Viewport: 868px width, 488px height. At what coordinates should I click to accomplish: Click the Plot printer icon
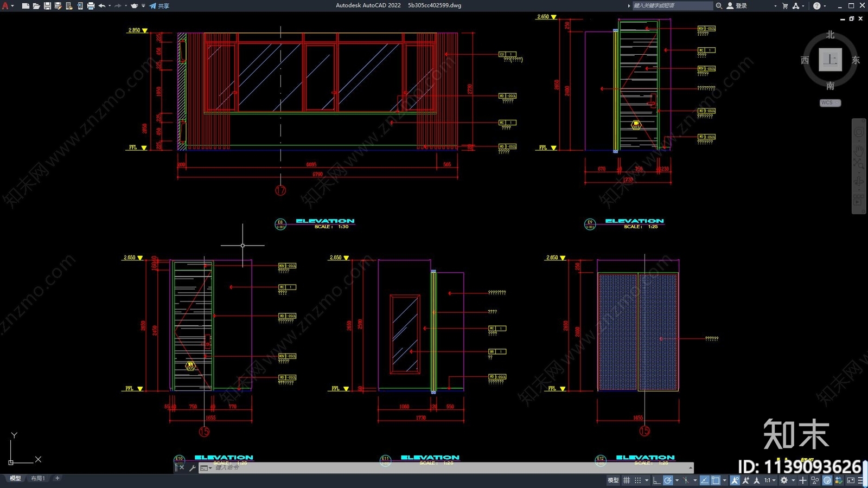tap(91, 5)
